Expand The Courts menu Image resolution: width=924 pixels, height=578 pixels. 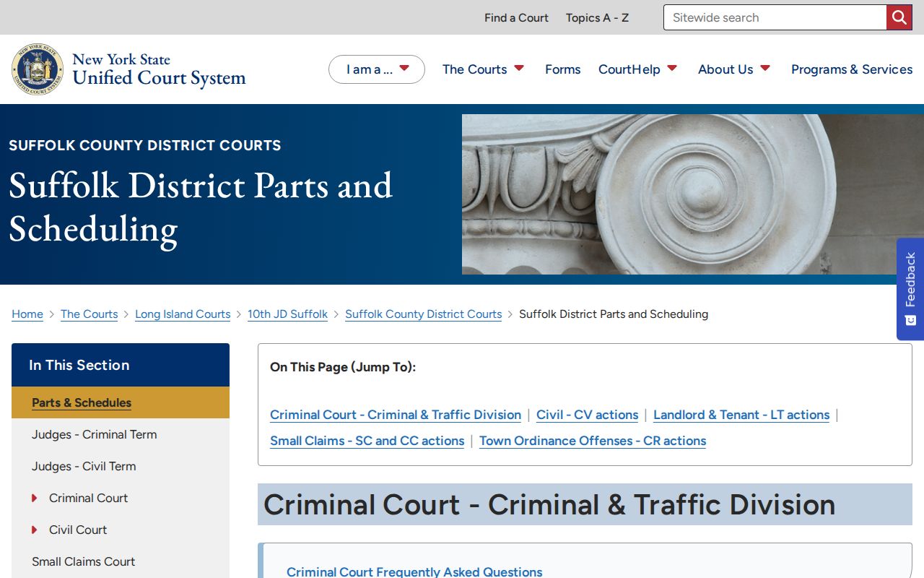coord(483,69)
